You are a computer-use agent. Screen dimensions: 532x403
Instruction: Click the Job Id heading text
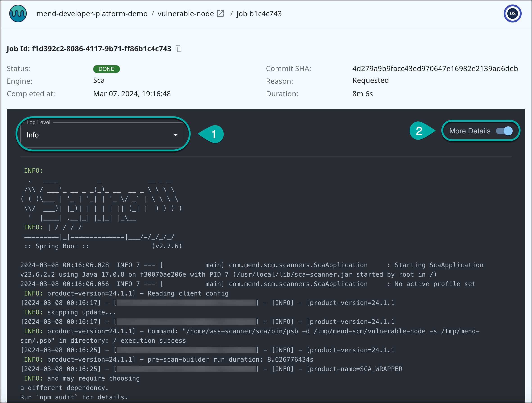[89, 49]
